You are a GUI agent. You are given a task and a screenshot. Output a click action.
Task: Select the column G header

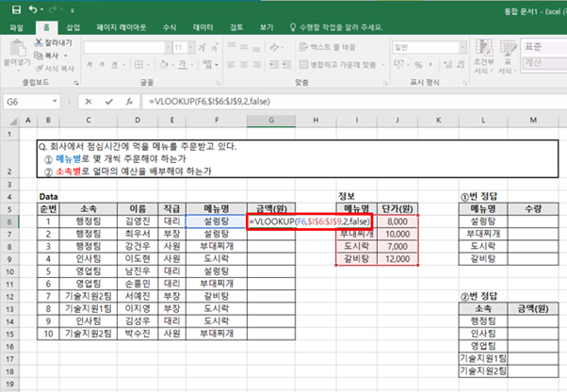271,121
